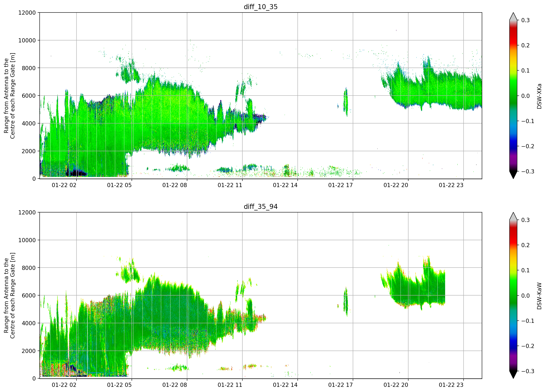The width and height of the screenshot is (546, 392).
Task: Click the 0.1 tick on DSW-XKa colorbar
Action: 526,71
